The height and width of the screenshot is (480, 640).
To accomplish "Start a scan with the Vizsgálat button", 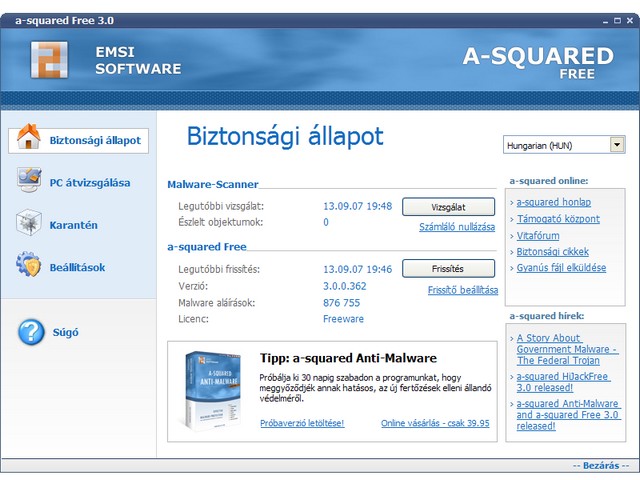I will [448, 207].
